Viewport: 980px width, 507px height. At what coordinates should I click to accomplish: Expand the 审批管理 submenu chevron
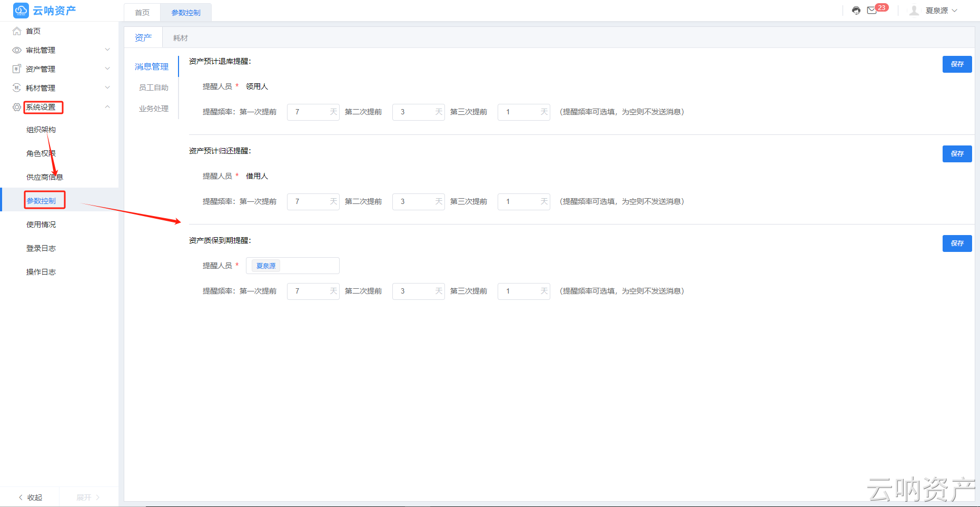107,50
